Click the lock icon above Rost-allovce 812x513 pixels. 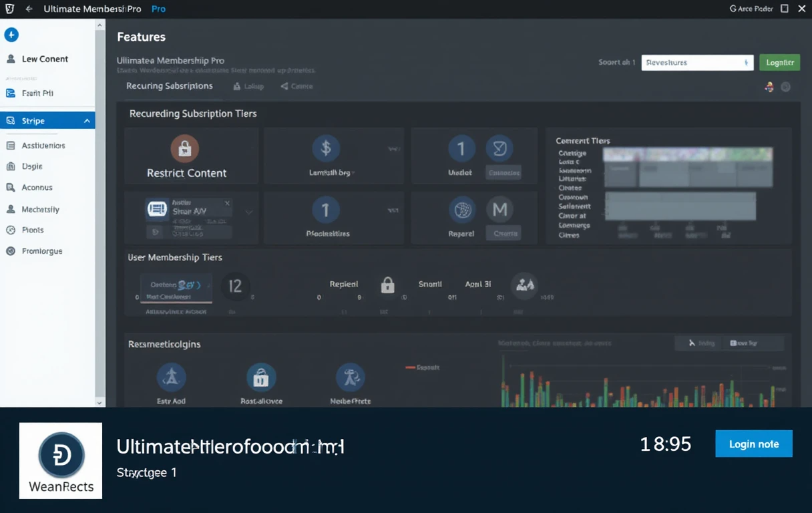261,377
